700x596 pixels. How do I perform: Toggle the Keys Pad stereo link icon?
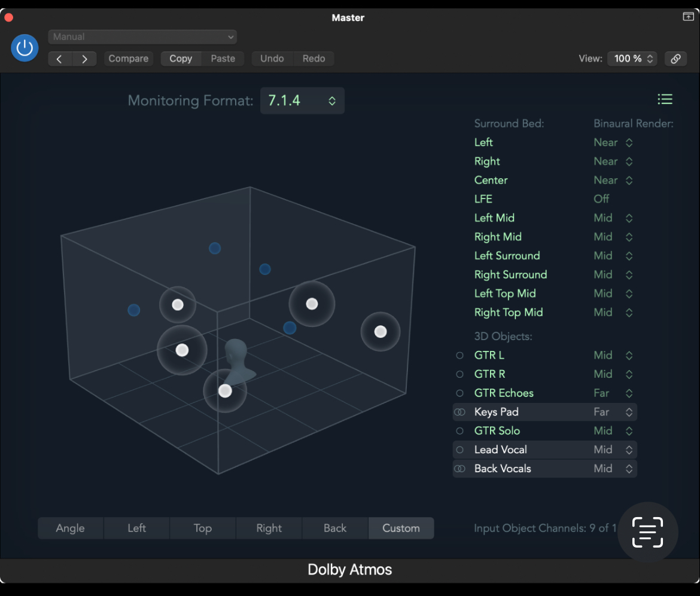pyautogui.click(x=460, y=412)
